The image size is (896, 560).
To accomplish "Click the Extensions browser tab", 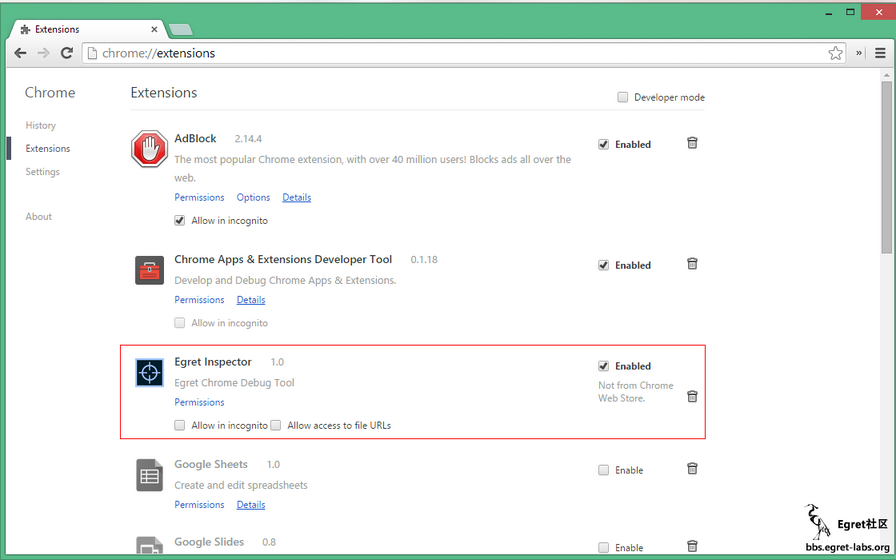I will [x=84, y=29].
